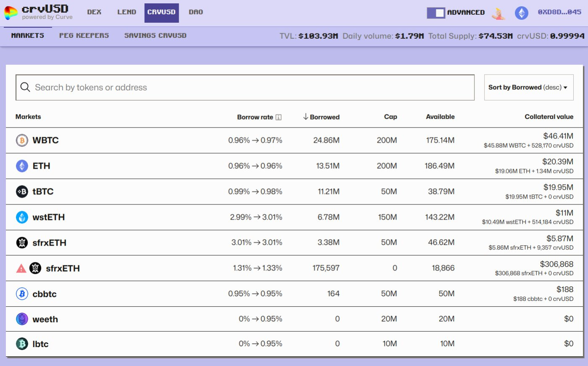The height and width of the screenshot is (366, 588).
Task: Click the borrowed value 175,597
Action: click(326, 268)
